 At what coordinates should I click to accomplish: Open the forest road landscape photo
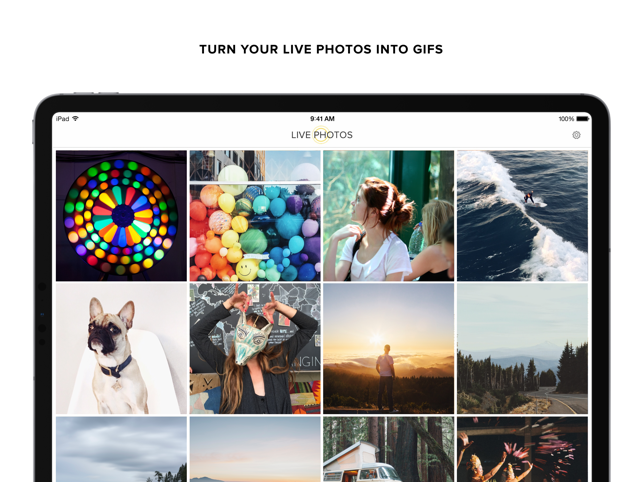point(522,349)
